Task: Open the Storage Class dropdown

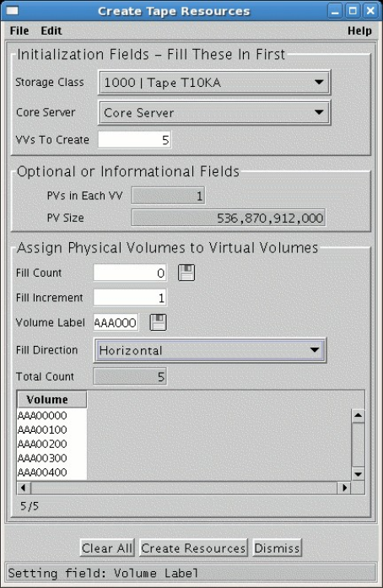Action: tap(214, 82)
